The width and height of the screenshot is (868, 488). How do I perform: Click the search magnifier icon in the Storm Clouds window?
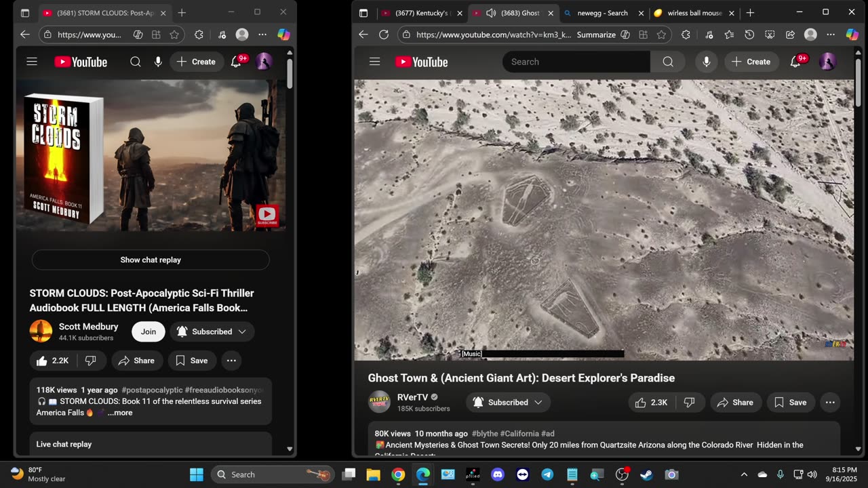[x=136, y=62]
